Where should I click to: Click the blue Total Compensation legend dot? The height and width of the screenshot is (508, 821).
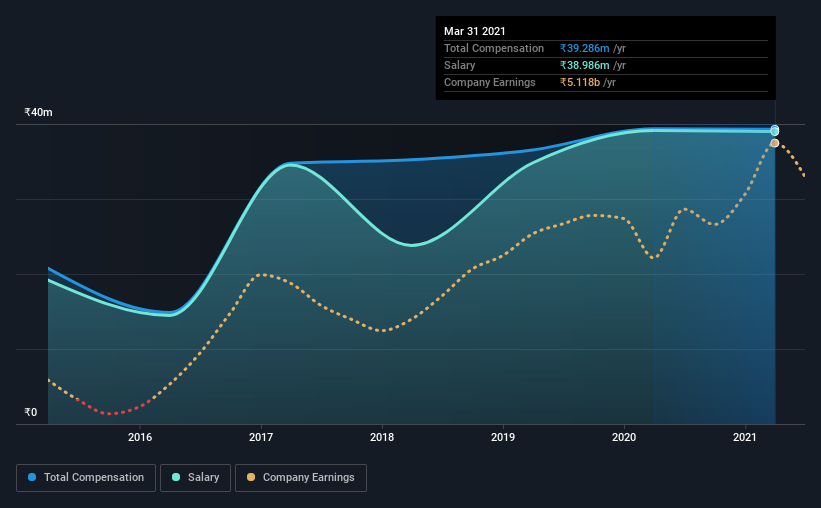32,477
